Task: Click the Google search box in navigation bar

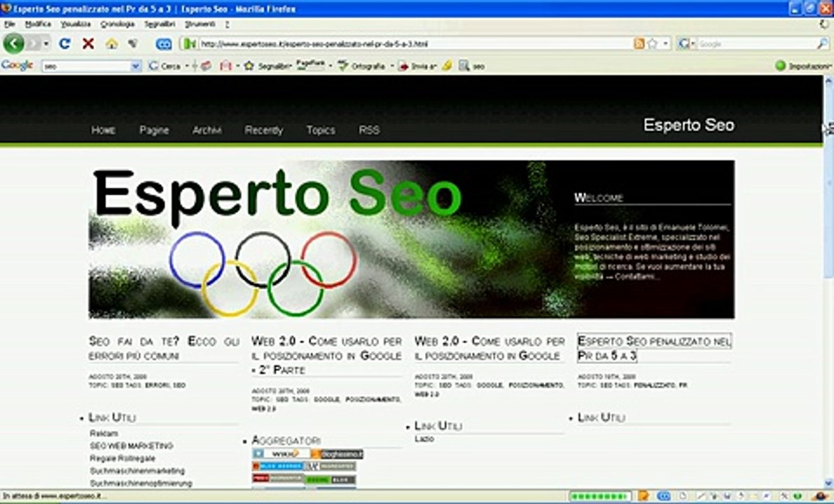Action: click(x=756, y=43)
